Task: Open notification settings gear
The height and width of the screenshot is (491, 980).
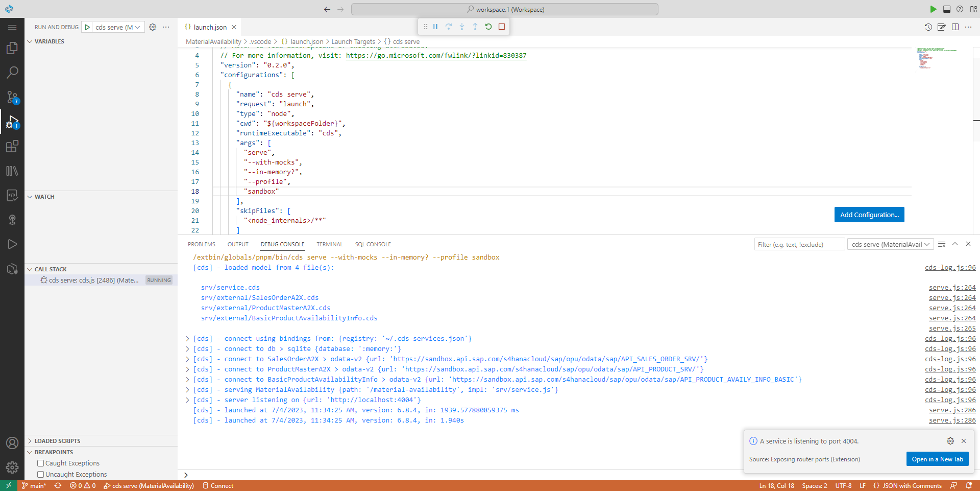Action: (x=950, y=441)
